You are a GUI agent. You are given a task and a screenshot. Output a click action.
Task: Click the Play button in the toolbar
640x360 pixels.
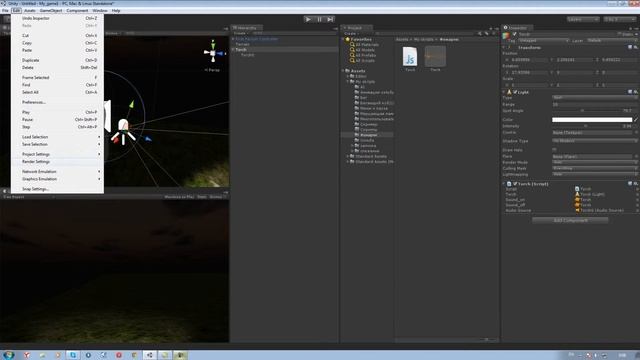tap(308, 19)
